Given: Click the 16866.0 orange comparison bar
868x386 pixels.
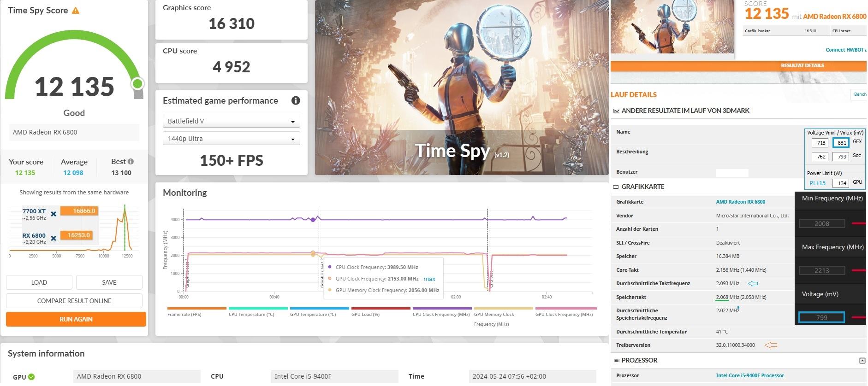Looking at the screenshot, I should 79,211.
